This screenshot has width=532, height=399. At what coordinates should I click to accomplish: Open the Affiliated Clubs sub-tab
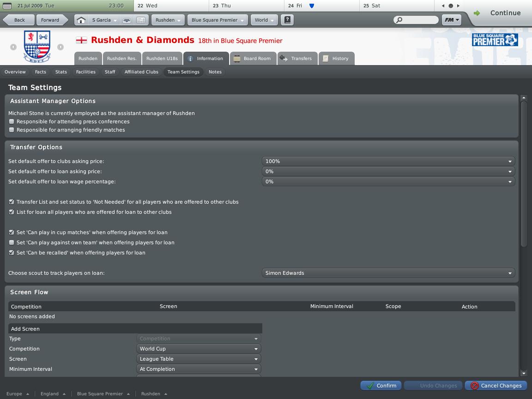[141, 72]
